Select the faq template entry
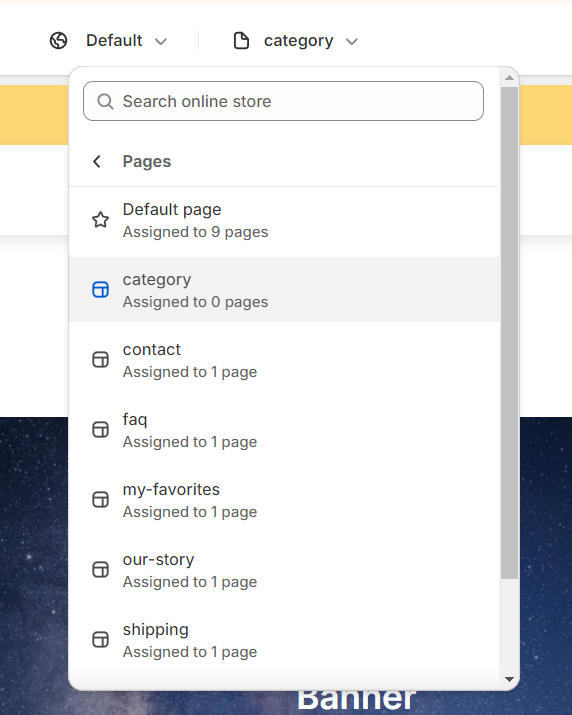572x715 pixels. [284, 430]
